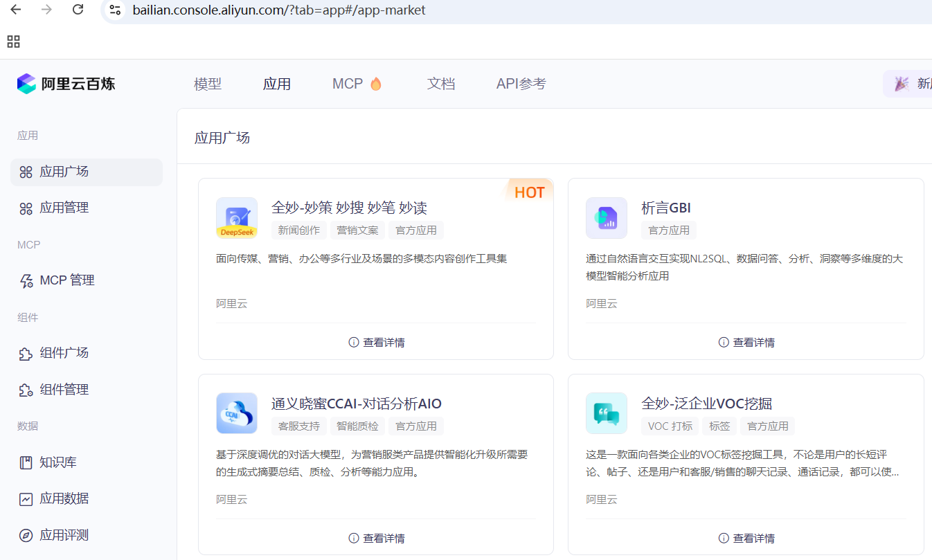Open the MCP top tab
The width and height of the screenshot is (932, 560).
[357, 84]
